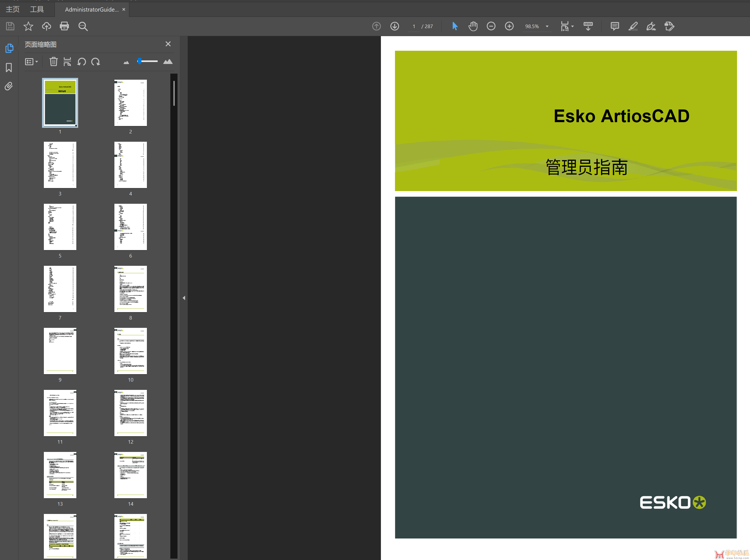Delete selected page with trash icon
Screen dimensions: 750x560
click(53, 62)
